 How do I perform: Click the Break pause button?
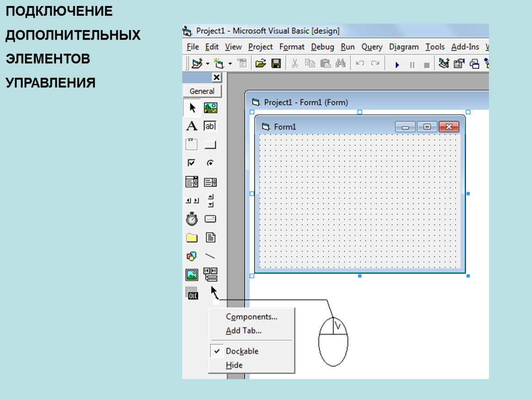click(x=412, y=65)
